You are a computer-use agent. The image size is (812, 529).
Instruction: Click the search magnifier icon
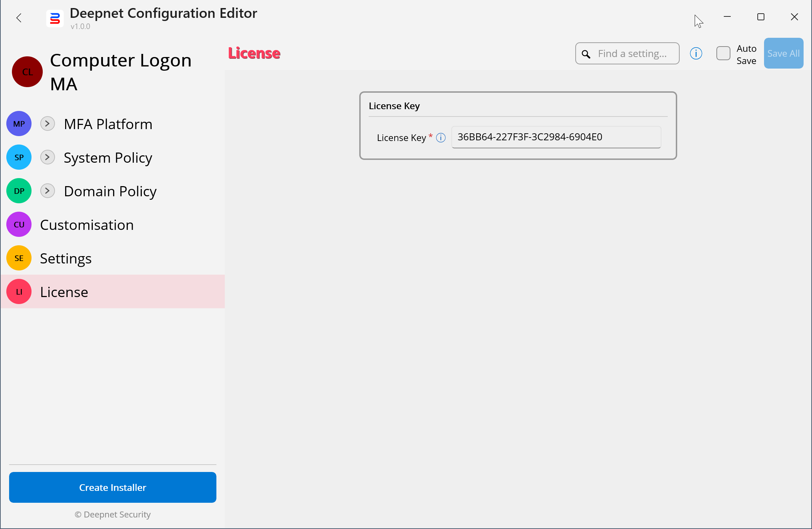coord(586,54)
